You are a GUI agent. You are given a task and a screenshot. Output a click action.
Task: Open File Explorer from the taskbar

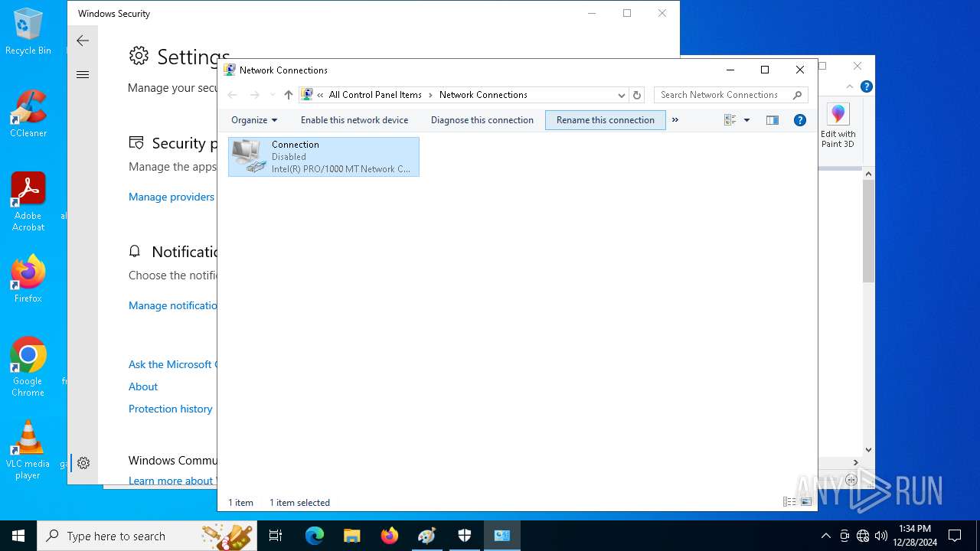coord(351,536)
